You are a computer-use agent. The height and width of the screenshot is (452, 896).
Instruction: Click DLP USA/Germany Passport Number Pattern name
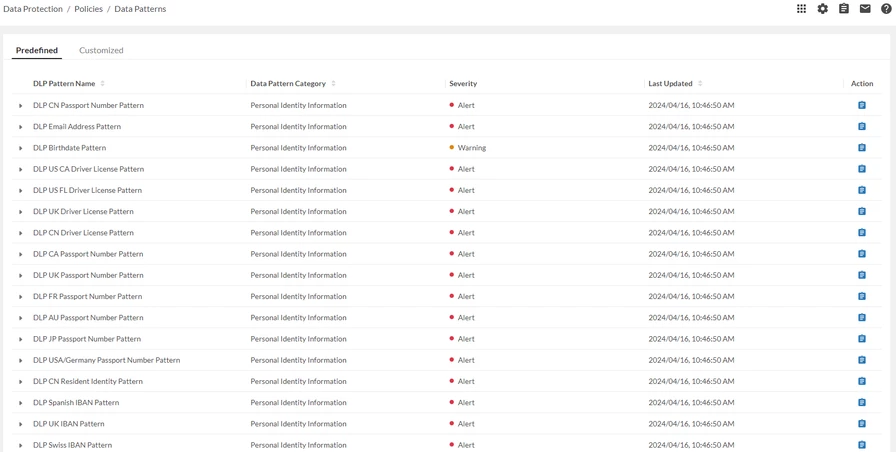pos(106,360)
